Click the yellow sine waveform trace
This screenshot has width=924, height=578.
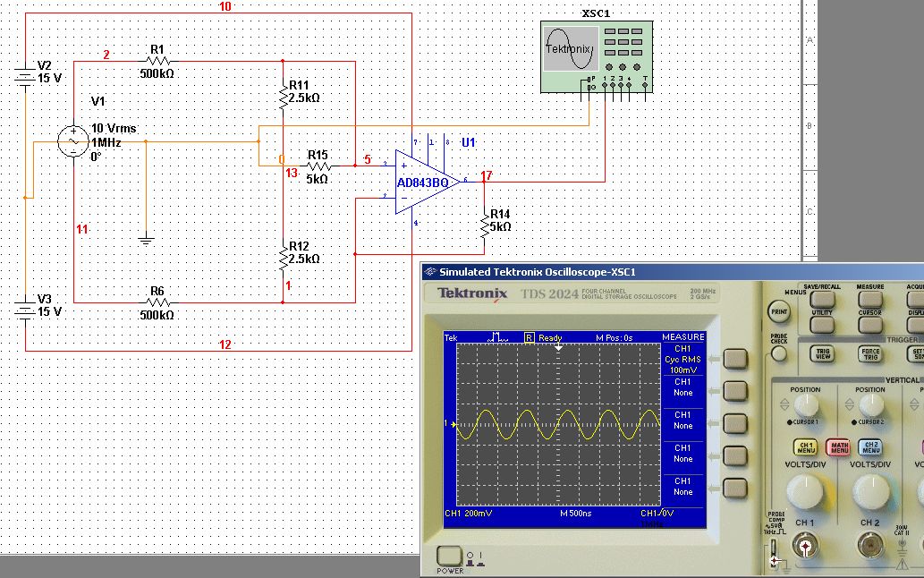click(x=559, y=424)
